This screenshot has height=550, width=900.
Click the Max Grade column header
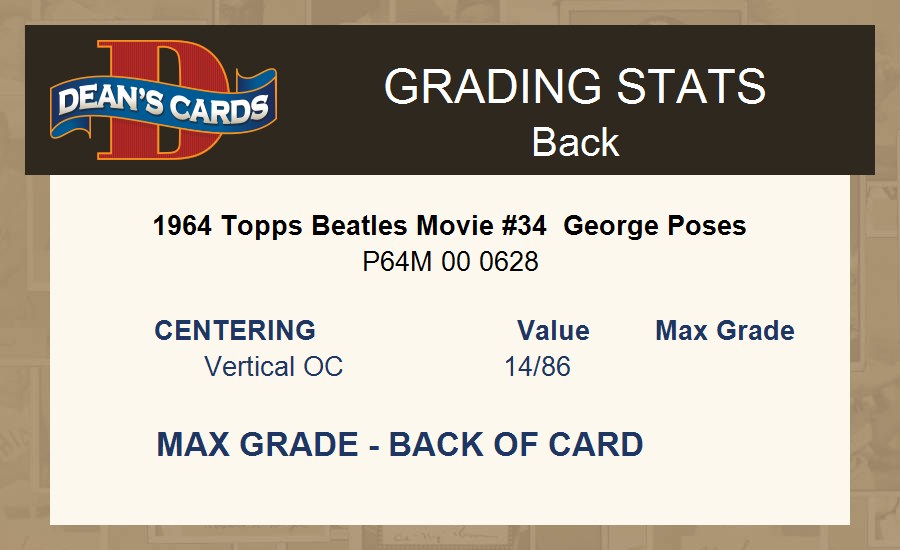(x=725, y=331)
